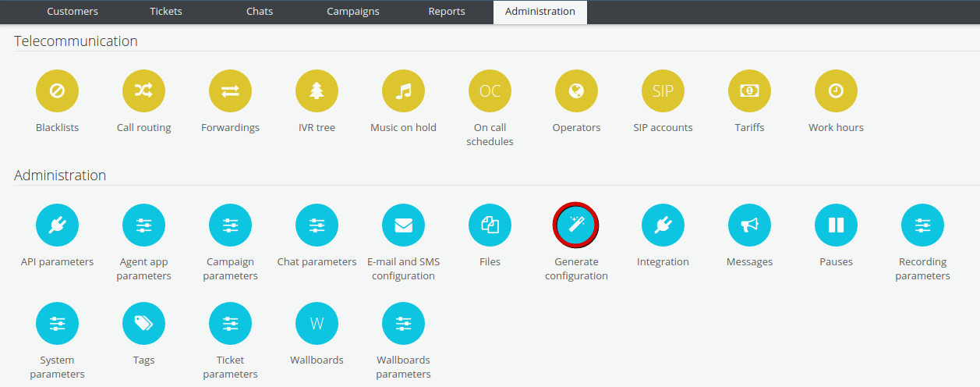Open the Tags icon
Image resolution: width=980 pixels, height=387 pixels.
pyautogui.click(x=143, y=324)
